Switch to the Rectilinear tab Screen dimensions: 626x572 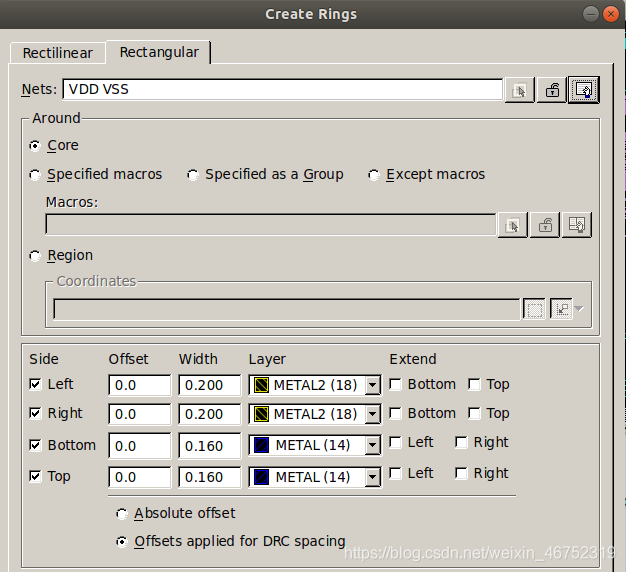tap(58, 53)
